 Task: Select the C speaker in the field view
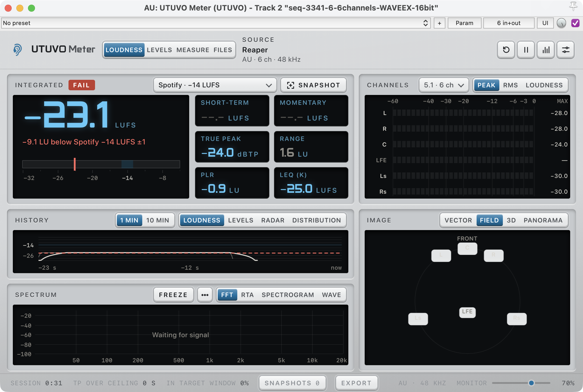(x=467, y=248)
